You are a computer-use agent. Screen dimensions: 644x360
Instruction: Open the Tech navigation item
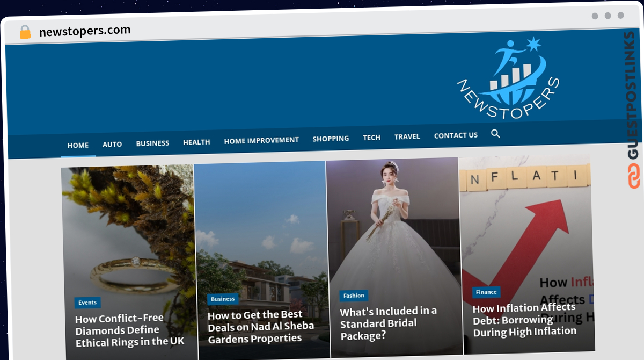(x=371, y=138)
